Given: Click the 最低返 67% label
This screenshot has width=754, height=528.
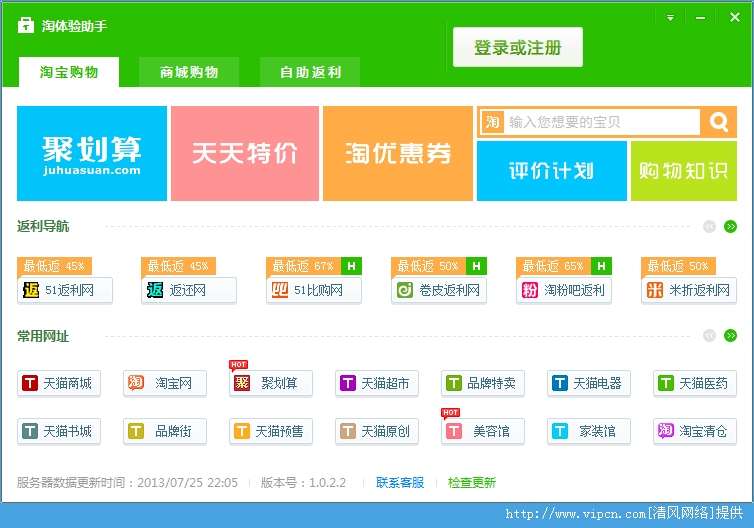Looking at the screenshot, I should (x=303, y=266).
